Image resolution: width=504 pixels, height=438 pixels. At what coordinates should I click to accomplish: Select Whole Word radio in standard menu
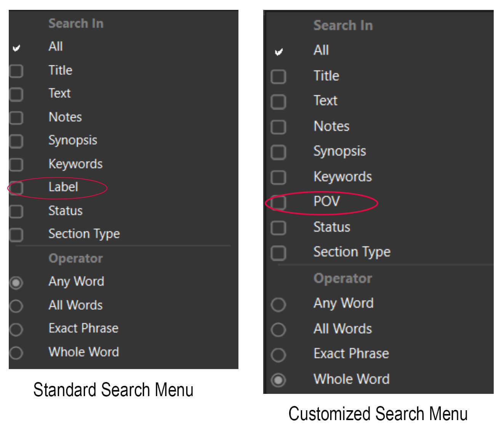[16, 352]
